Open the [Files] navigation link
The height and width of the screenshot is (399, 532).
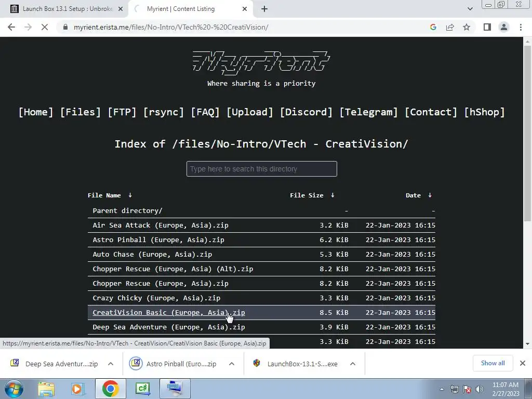coord(81,112)
